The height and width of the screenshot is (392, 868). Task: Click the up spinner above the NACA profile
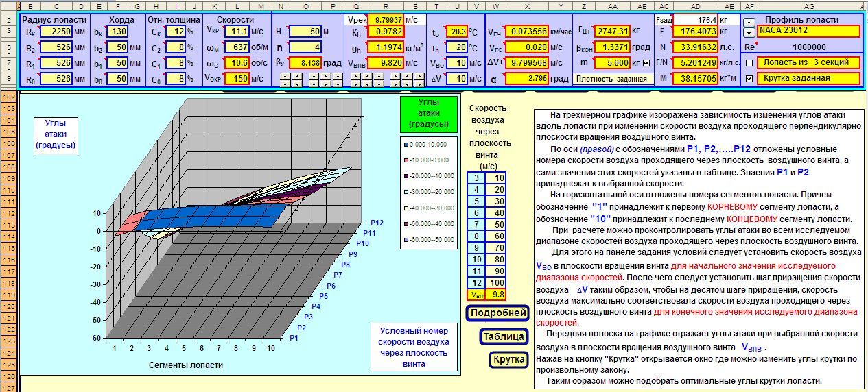pyautogui.click(x=749, y=22)
